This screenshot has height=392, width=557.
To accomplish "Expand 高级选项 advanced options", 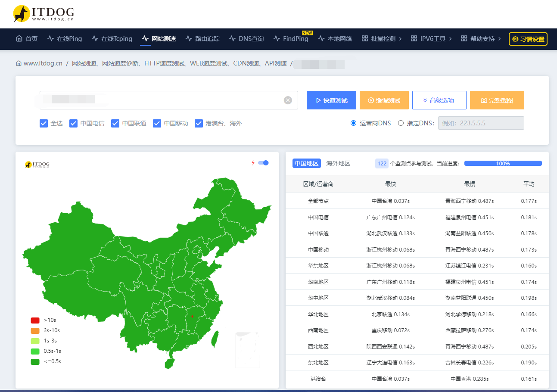I will point(439,100).
